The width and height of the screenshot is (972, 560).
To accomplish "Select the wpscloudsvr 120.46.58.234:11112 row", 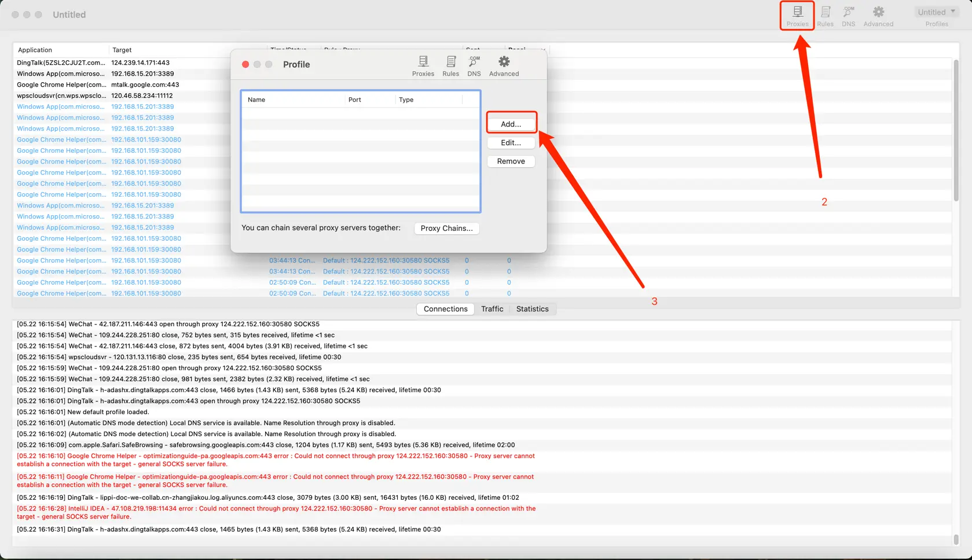I will pos(123,95).
